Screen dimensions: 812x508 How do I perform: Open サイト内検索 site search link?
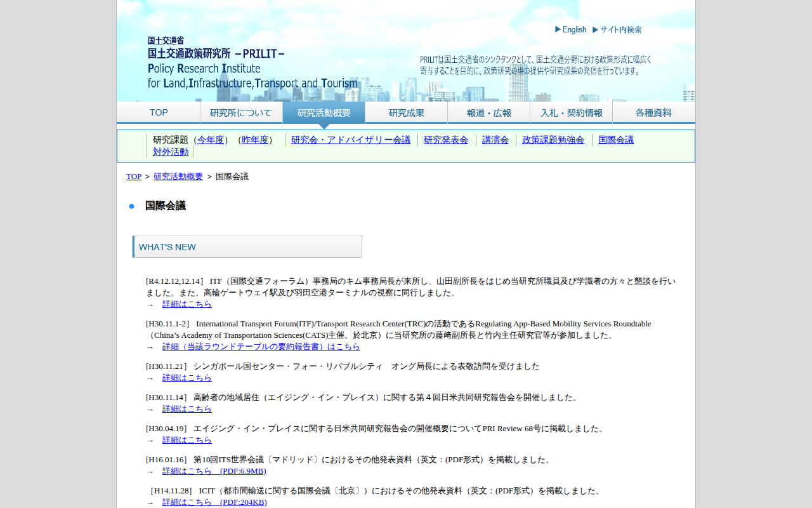click(617, 30)
